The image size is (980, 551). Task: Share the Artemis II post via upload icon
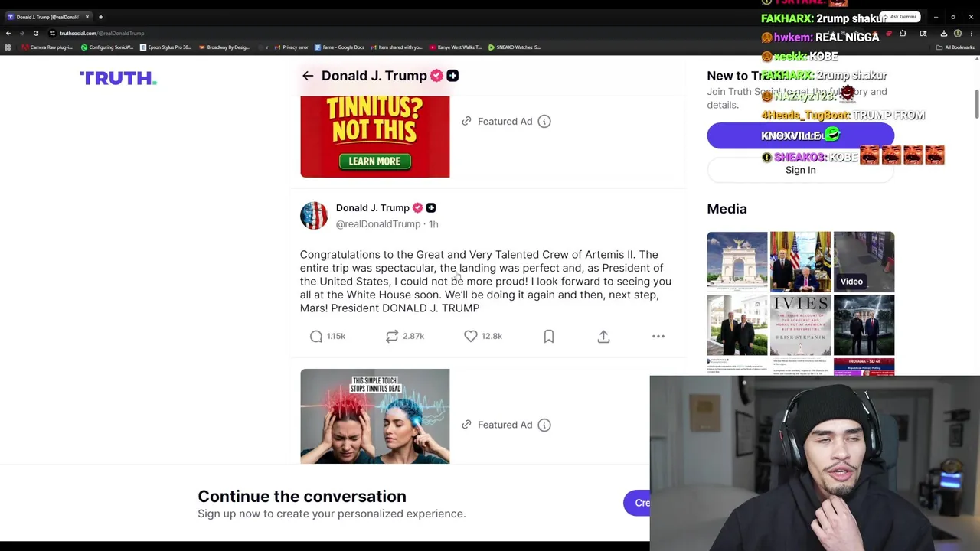(x=603, y=336)
